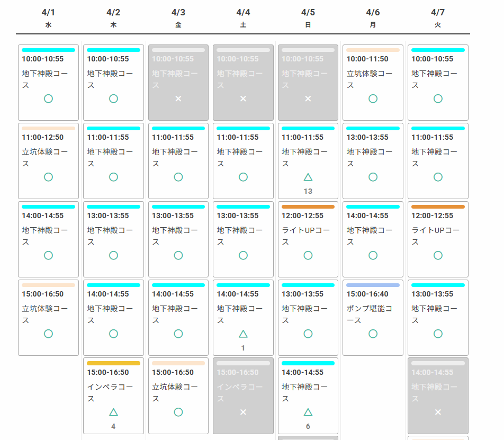
Task: Click the 4/7 火 date header
Action: (438, 17)
